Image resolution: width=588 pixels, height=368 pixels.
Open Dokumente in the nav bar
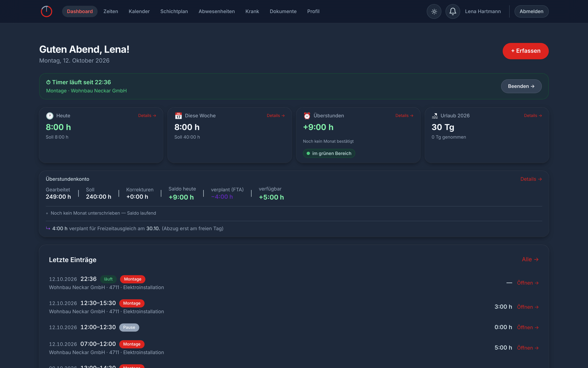[283, 11]
